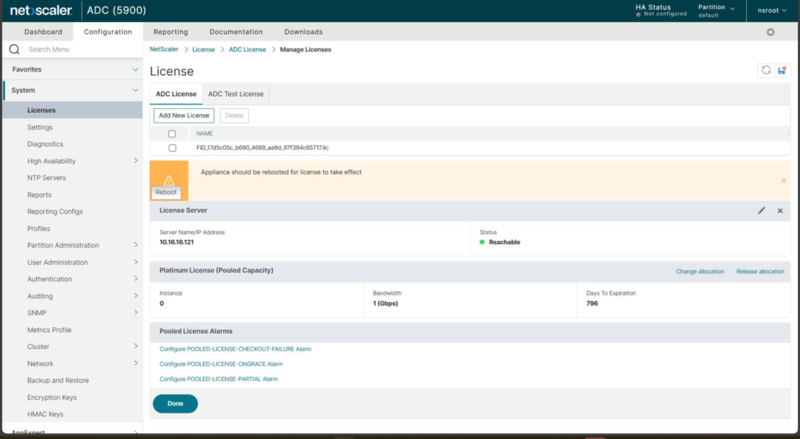This screenshot has width=800, height=439.
Task: Open Configure POOLED-LICENSE-ONGRACE Alarm link
Action: [x=221, y=364]
